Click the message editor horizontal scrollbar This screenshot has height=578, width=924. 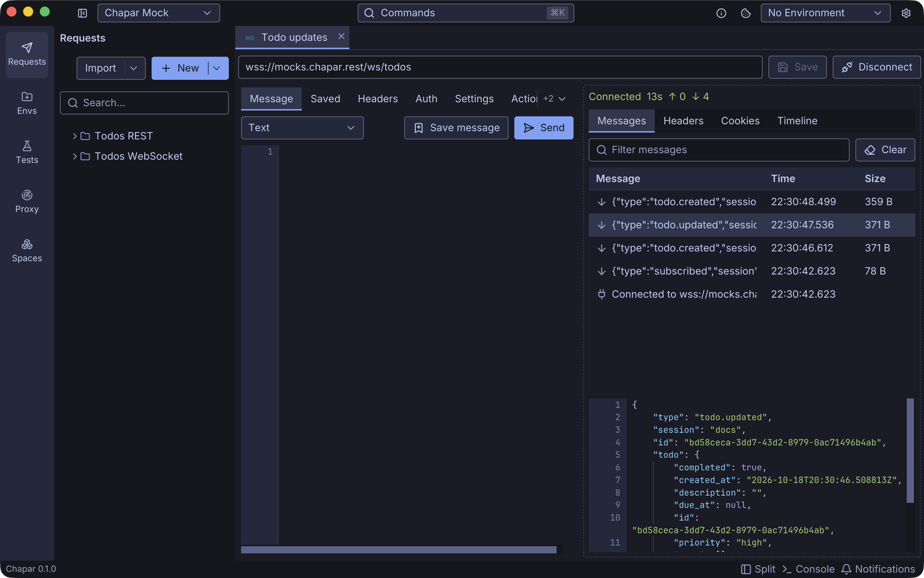tap(398, 550)
